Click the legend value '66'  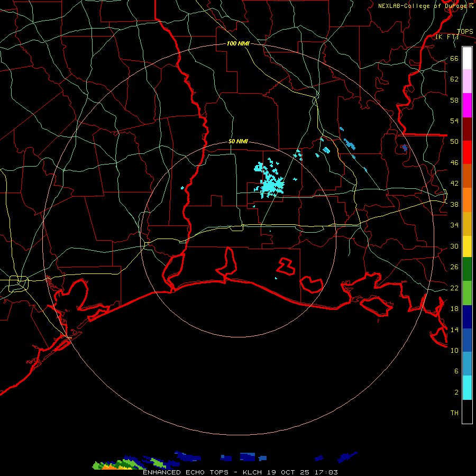point(454,59)
